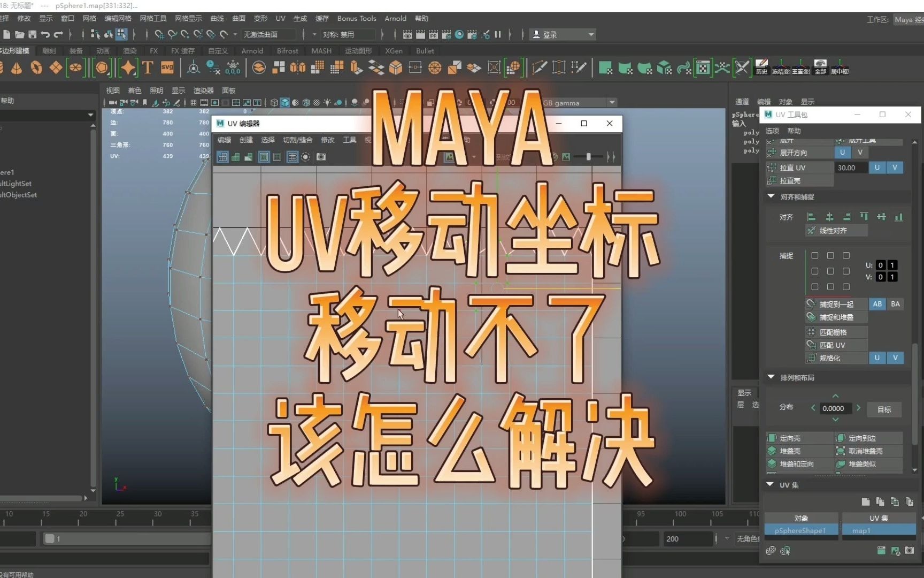Screen dimensions: 924x578
Task: Toggle the grid display in UV Editor toolbar
Action: (292, 157)
